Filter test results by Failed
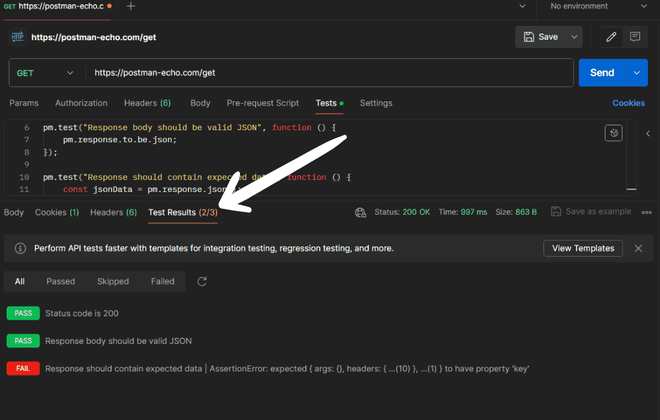The width and height of the screenshot is (660, 420). point(162,282)
